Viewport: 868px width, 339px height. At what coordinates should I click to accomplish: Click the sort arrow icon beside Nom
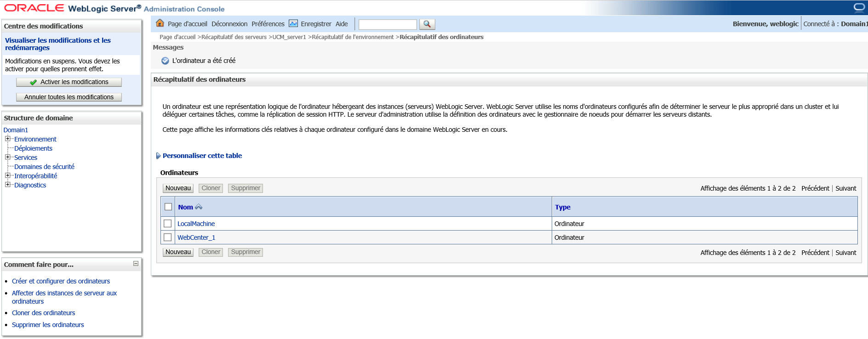pyautogui.click(x=199, y=207)
